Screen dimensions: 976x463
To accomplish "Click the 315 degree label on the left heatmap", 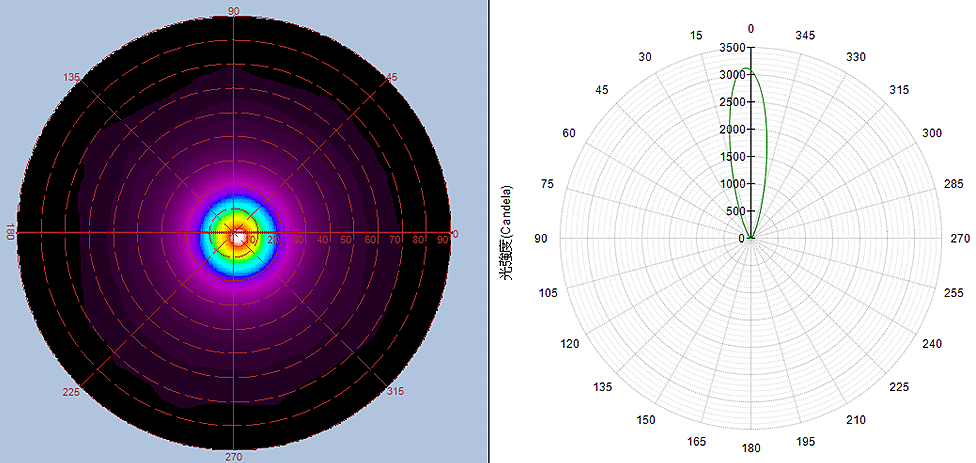I will click(x=396, y=391).
